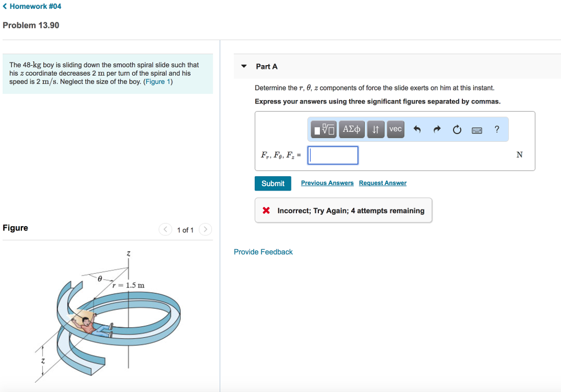The height and width of the screenshot is (392, 561).
Task: Reset the answer field with the circular arrow
Action: [x=457, y=130]
